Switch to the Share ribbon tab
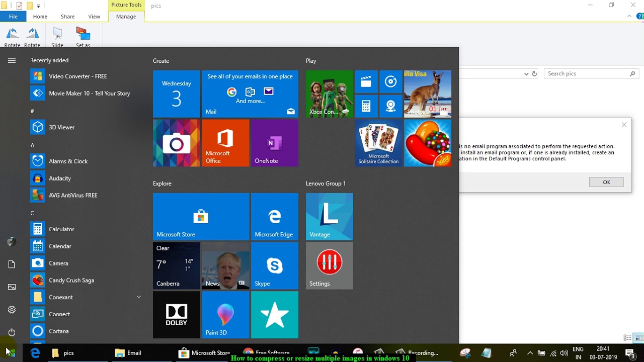 (68, 17)
